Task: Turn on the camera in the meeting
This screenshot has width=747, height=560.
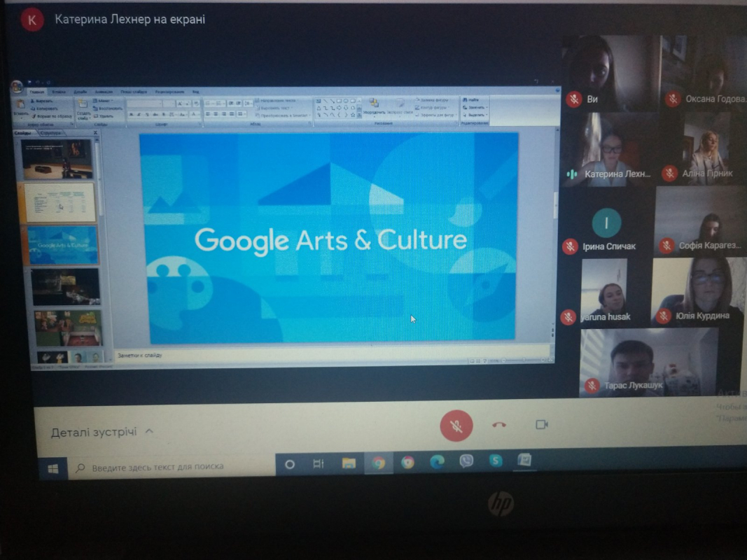Action: point(542,424)
